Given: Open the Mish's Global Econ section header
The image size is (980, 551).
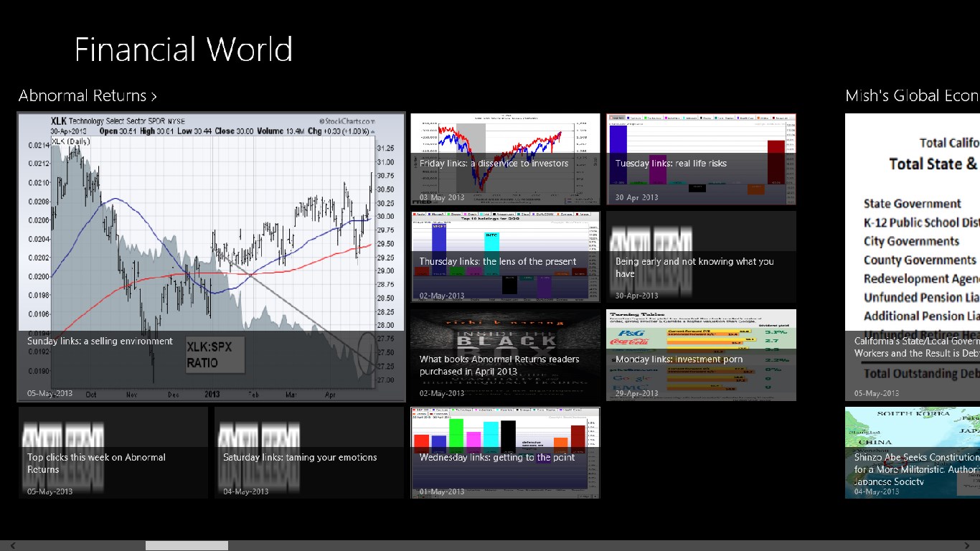Looking at the screenshot, I should coord(912,95).
